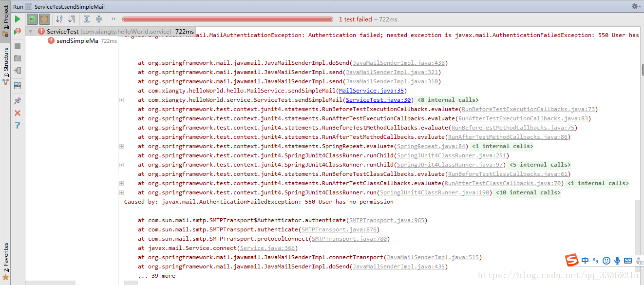Viewport: 644px width, 285px height.
Task: Toggle show ignored tests
Action: pos(44,19)
